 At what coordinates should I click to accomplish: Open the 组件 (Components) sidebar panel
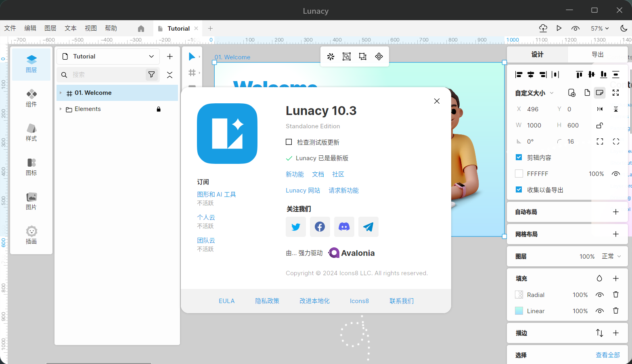31,98
